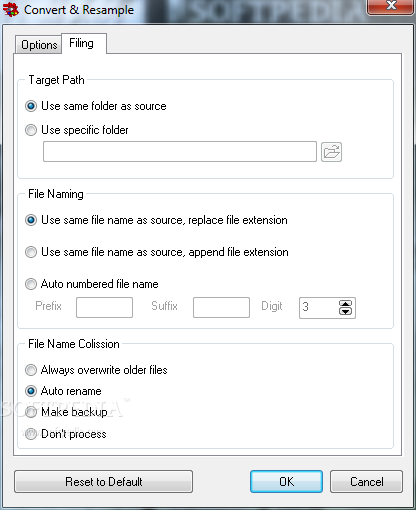Screen dimensions: 416x510
Task: Open the Filing tab
Action: tap(84, 43)
